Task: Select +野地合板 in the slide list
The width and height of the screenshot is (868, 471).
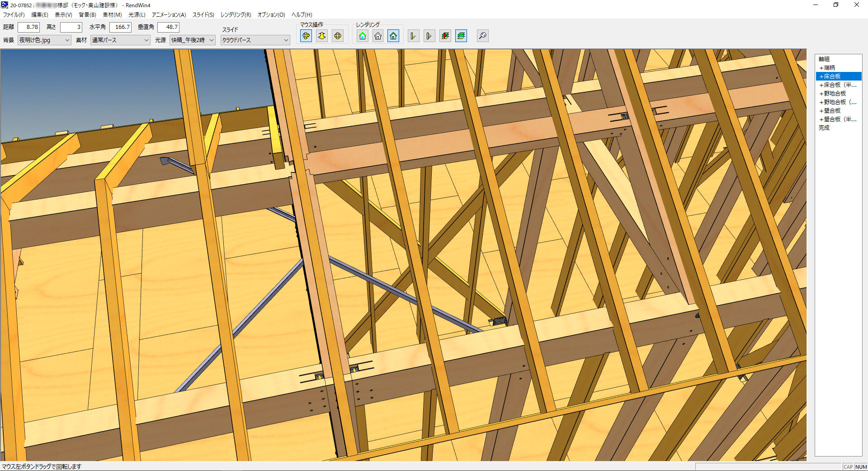Action: tap(839, 93)
